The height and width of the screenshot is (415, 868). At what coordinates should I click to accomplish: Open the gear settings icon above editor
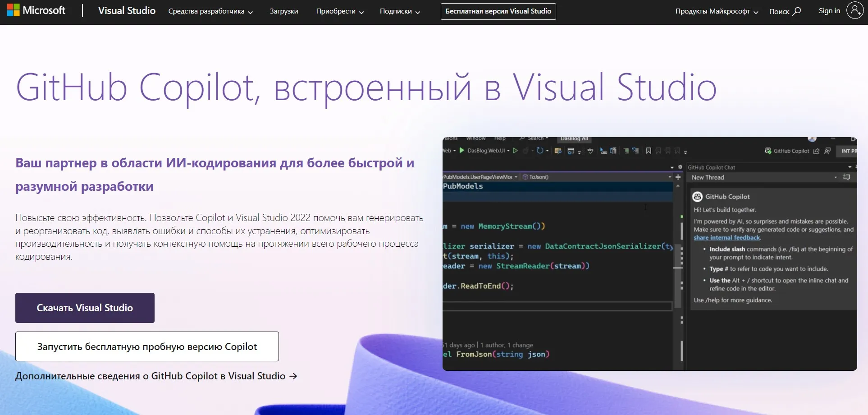[680, 167]
